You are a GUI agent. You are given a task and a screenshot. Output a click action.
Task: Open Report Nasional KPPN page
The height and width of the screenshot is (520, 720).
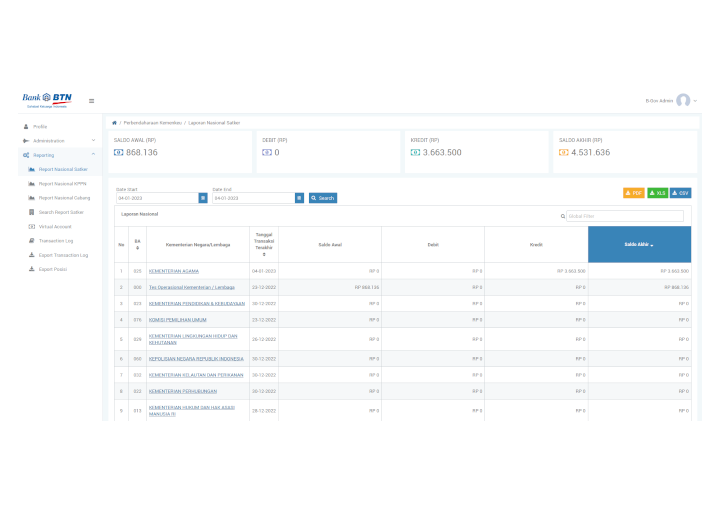(x=62, y=184)
